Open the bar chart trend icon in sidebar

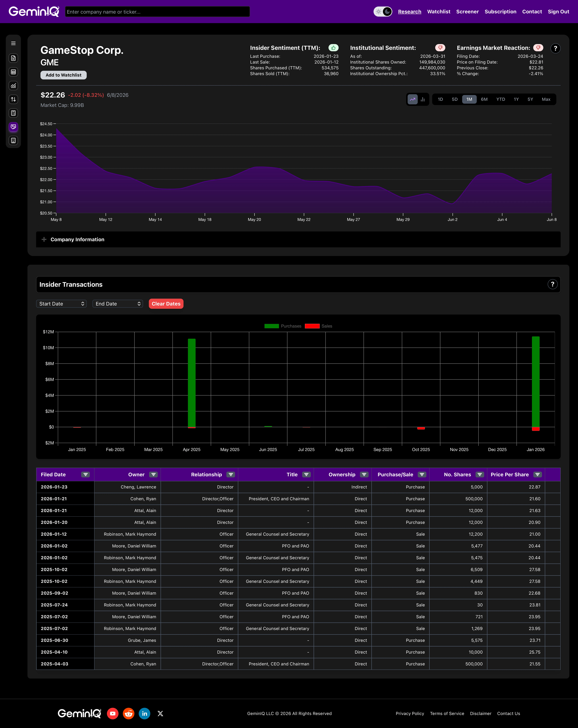coord(13,86)
